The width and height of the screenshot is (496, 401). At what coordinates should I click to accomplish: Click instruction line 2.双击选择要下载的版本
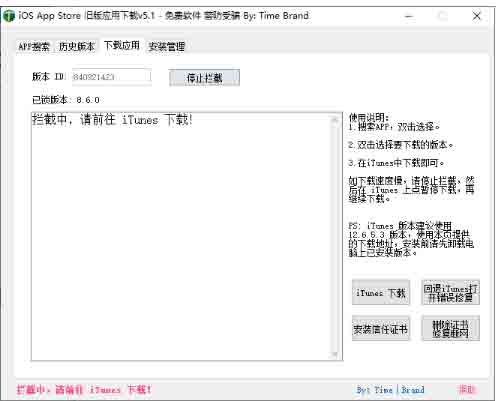click(x=400, y=145)
